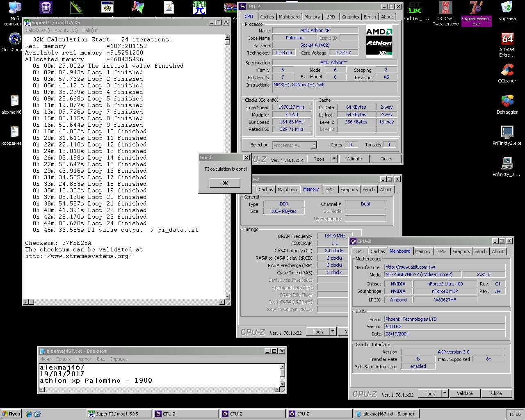Open the My Computer desktop icon
This screenshot has width=525, height=420.
(15, 8)
